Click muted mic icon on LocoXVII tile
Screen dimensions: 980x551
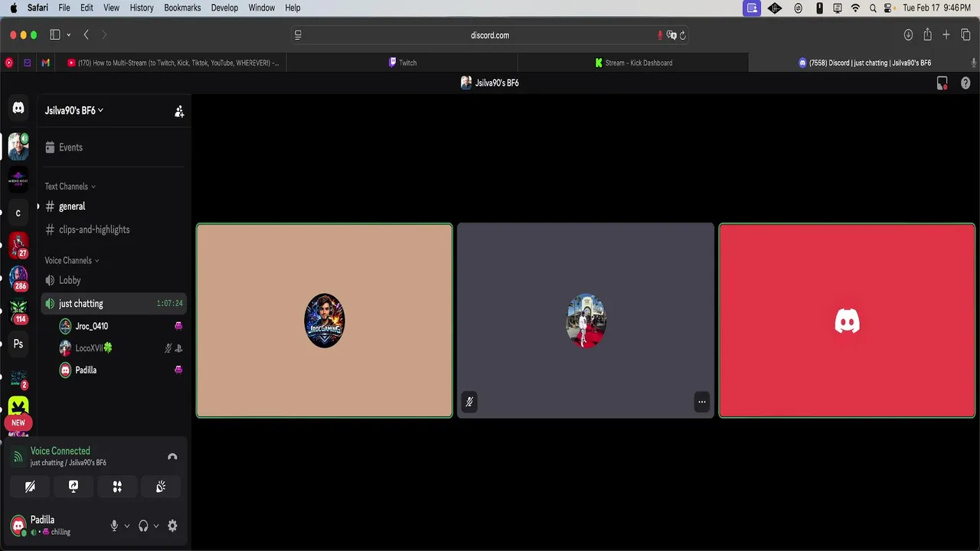469,402
